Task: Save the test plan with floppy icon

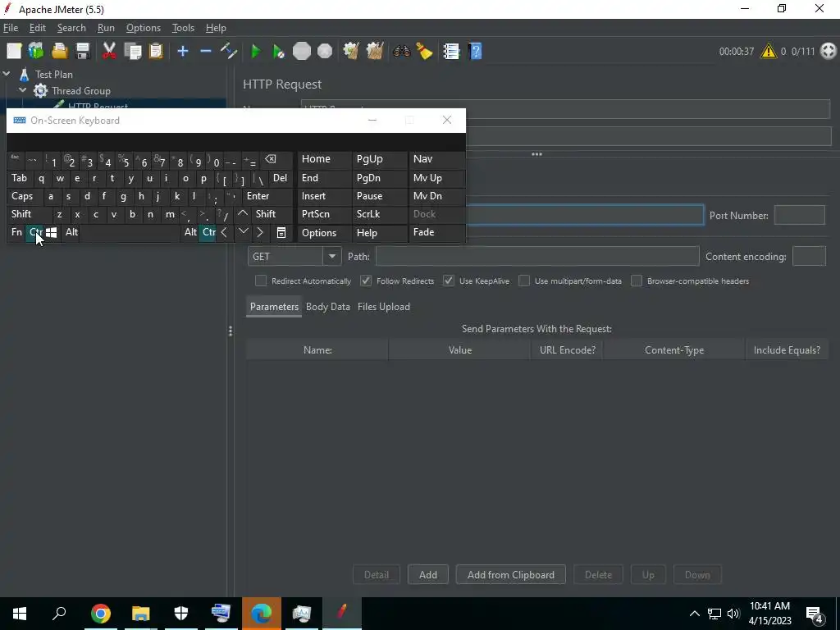Action: (x=83, y=52)
